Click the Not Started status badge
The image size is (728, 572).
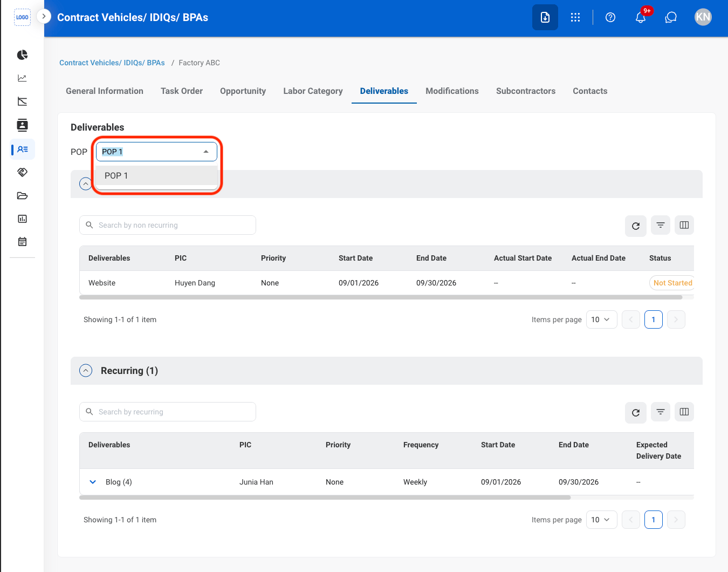[672, 283]
